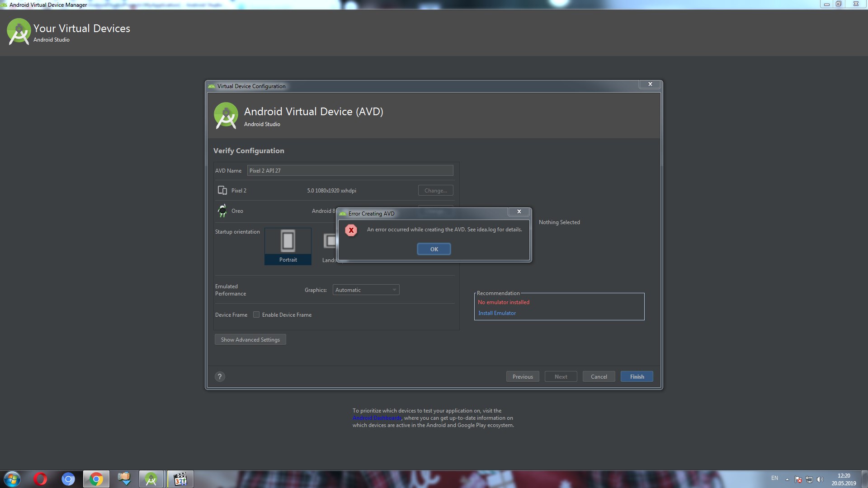Viewport: 868px width, 488px height.
Task: Show hidden system tray icons
Action: click(787, 479)
